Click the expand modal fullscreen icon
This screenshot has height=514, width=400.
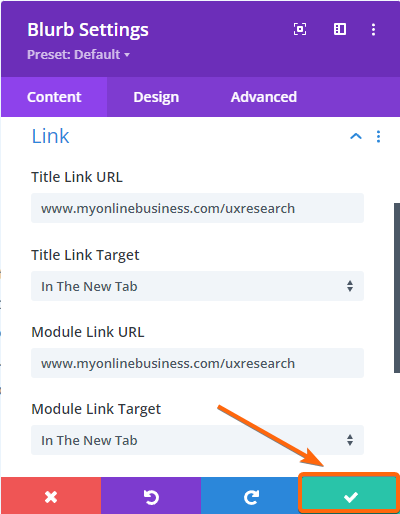(300, 29)
